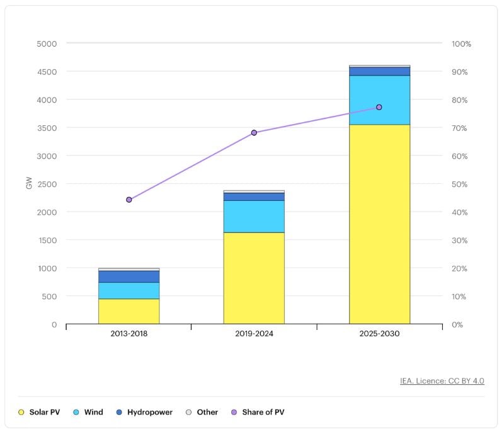Toggle the Solar PV series via its legend label
The height and width of the screenshot is (432, 504).
(x=44, y=412)
